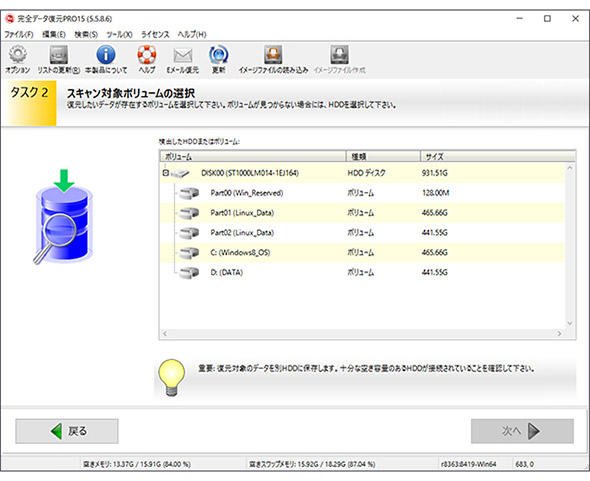Open the ヘルプ(H) menu
Image resolution: width=590 pixels, height=481 pixels.
[x=192, y=34]
